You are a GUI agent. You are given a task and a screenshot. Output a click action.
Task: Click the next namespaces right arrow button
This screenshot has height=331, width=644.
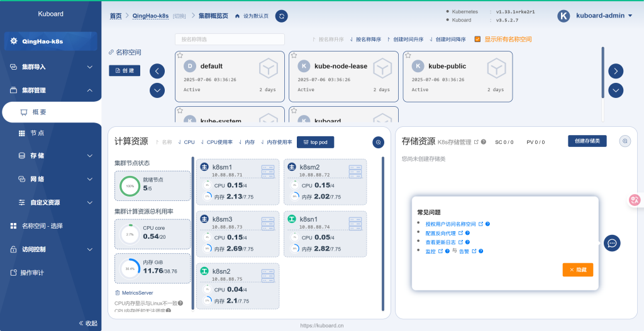point(616,70)
